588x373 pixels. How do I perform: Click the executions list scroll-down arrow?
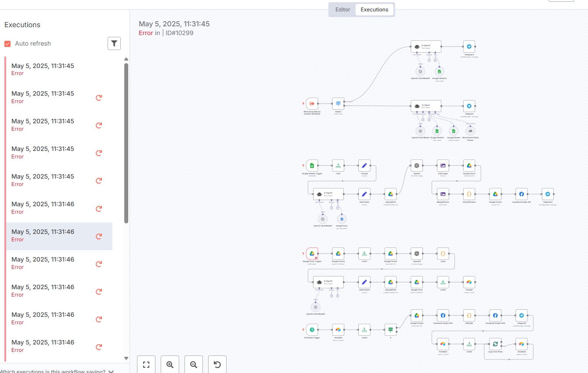pyautogui.click(x=126, y=358)
